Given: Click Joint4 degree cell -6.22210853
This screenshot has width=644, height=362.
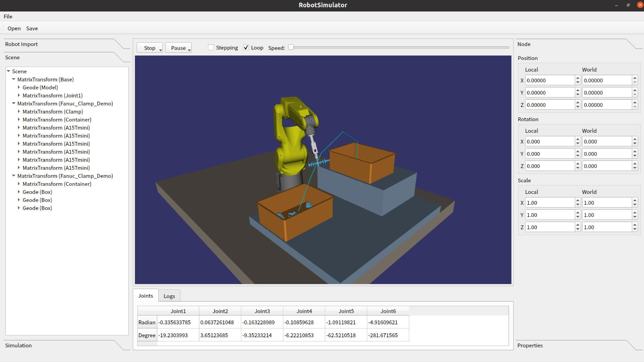Looking at the screenshot, I should (304, 335).
